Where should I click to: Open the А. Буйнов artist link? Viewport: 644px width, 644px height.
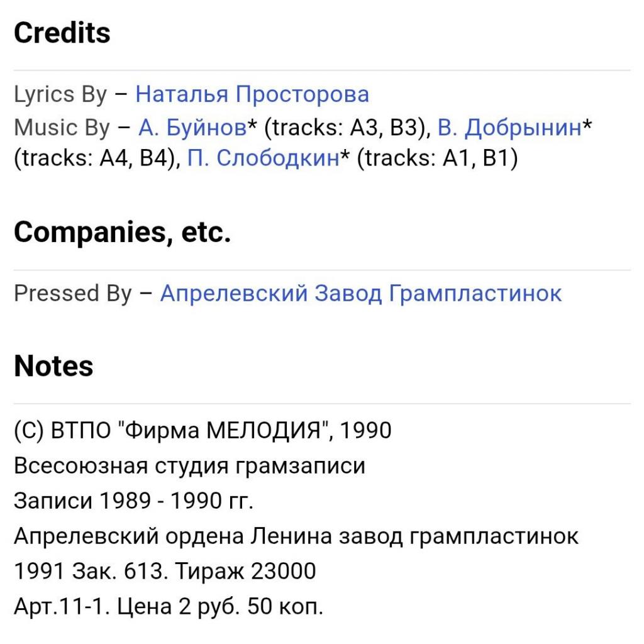point(192,128)
